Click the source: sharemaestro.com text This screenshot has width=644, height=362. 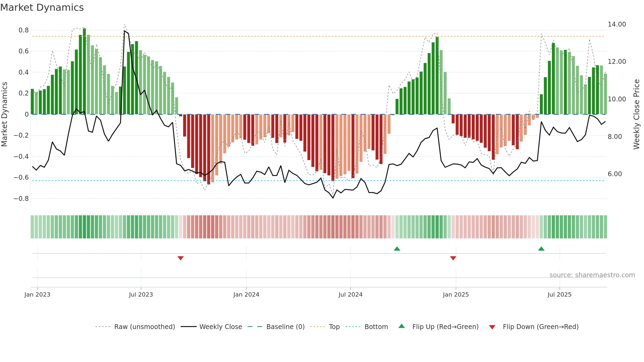point(592,275)
